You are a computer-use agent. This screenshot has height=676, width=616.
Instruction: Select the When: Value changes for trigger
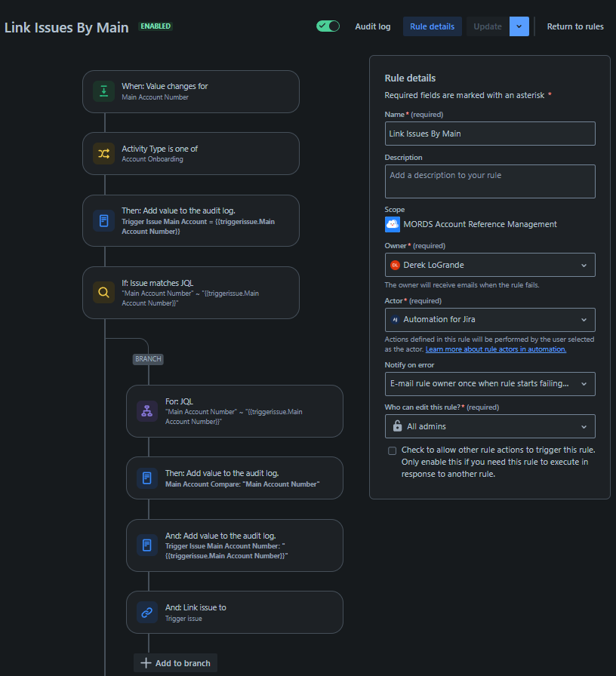click(191, 92)
